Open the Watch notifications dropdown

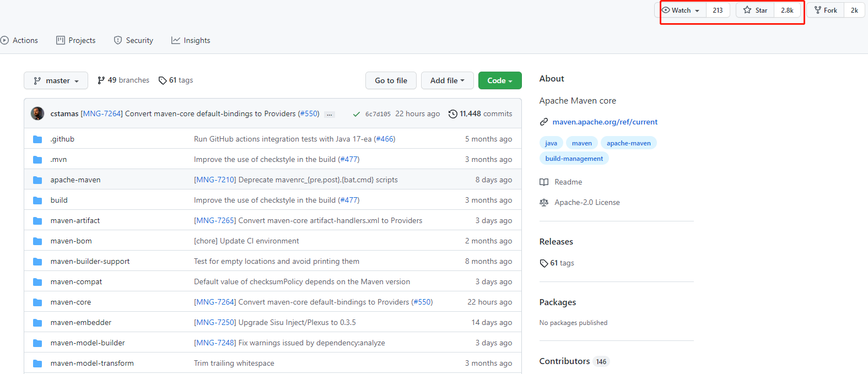click(681, 10)
